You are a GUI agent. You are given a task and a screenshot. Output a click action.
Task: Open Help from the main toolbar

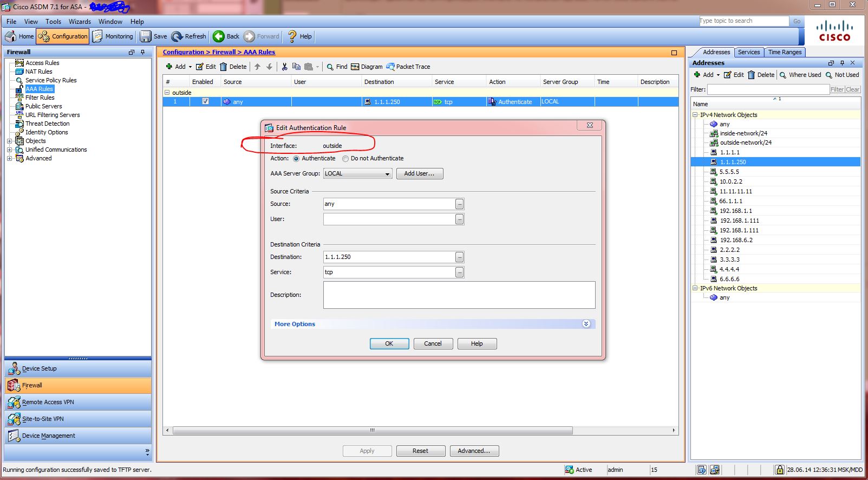point(299,36)
